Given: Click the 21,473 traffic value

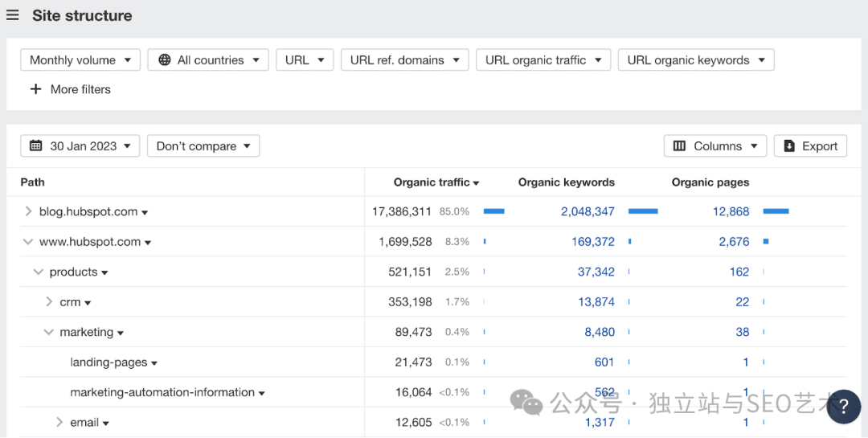Looking at the screenshot, I should tap(413, 362).
